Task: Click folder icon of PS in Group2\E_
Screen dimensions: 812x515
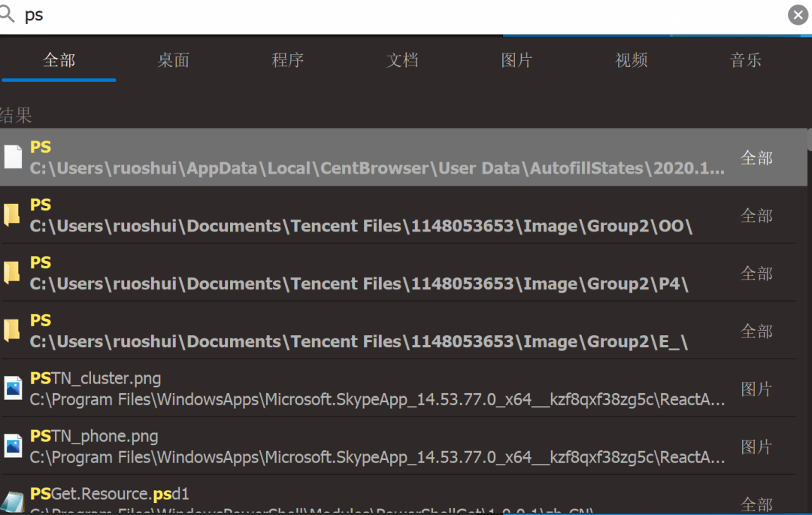Action: point(12,331)
